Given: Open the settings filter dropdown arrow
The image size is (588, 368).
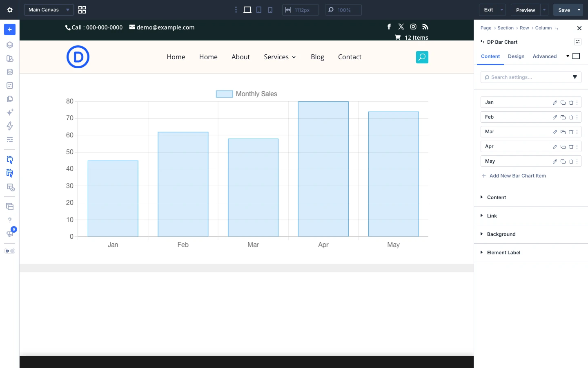Looking at the screenshot, I should pyautogui.click(x=575, y=77).
